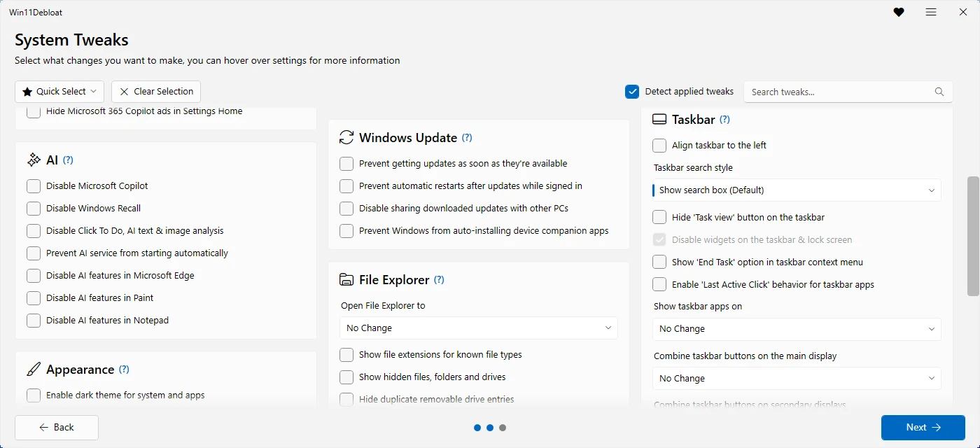Expand the Show taskbar apps on dropdown

point(797,328)
